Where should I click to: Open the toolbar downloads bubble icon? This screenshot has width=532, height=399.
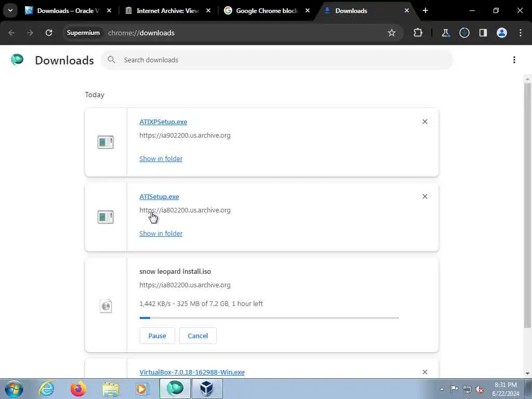464,33
